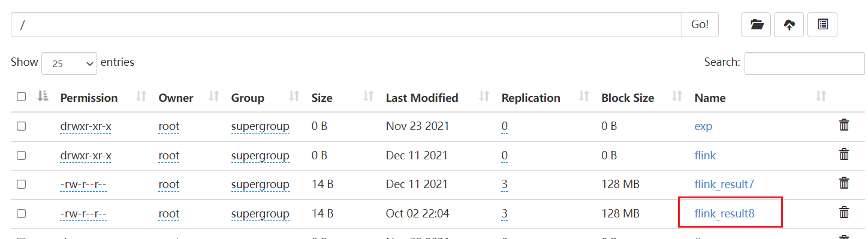The image size is (868, 239).
Task: Open the flink directory link
Action: point(705,155)
